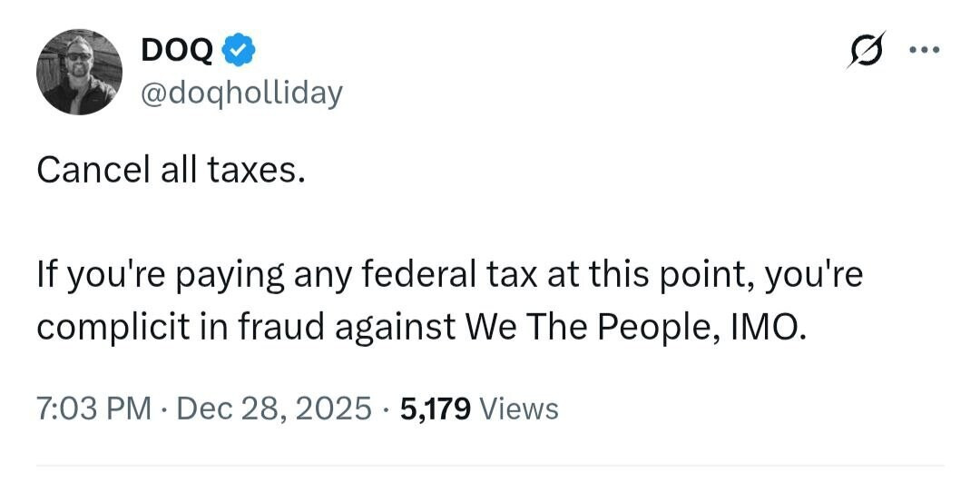Open the @doqholliday handle link

pyautogui.click(x=241, y=92)
